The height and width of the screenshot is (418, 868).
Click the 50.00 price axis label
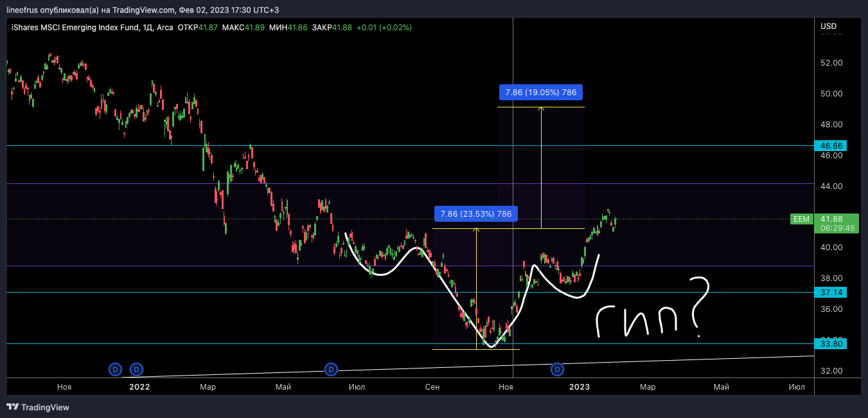click(831, 93)
